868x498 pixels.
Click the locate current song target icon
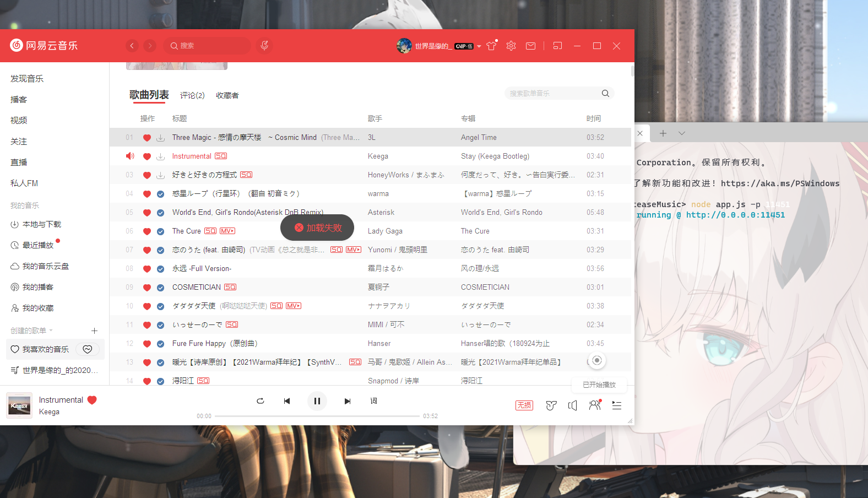click(597, 360)
